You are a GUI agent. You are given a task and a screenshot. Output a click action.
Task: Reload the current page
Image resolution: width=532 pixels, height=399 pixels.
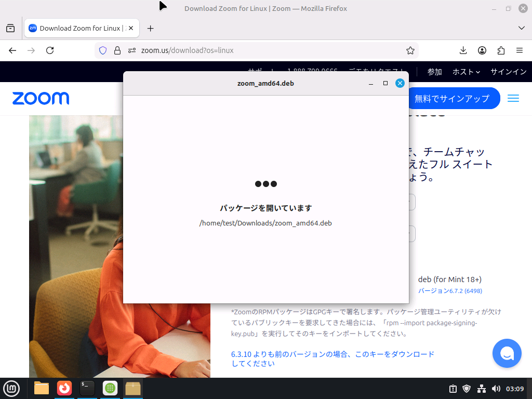point(50,50)
